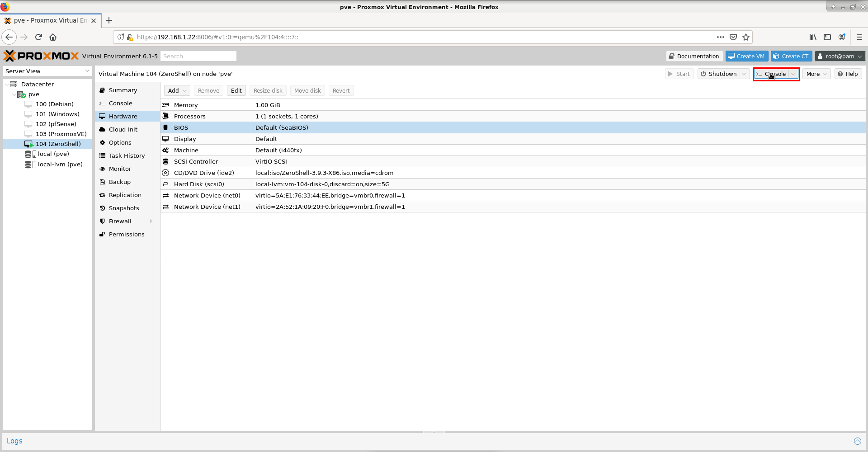Toggle Firefox sidebar icon

pos(827,37)
